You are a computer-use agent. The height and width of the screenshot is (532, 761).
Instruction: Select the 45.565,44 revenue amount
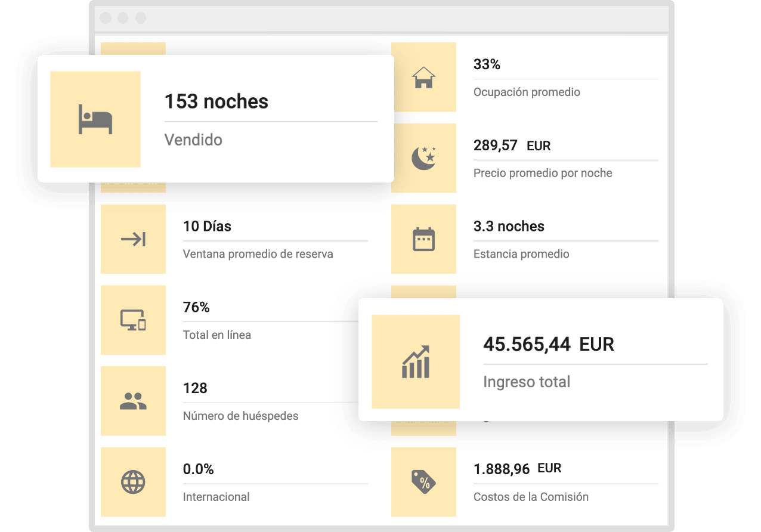click(527, 344)
